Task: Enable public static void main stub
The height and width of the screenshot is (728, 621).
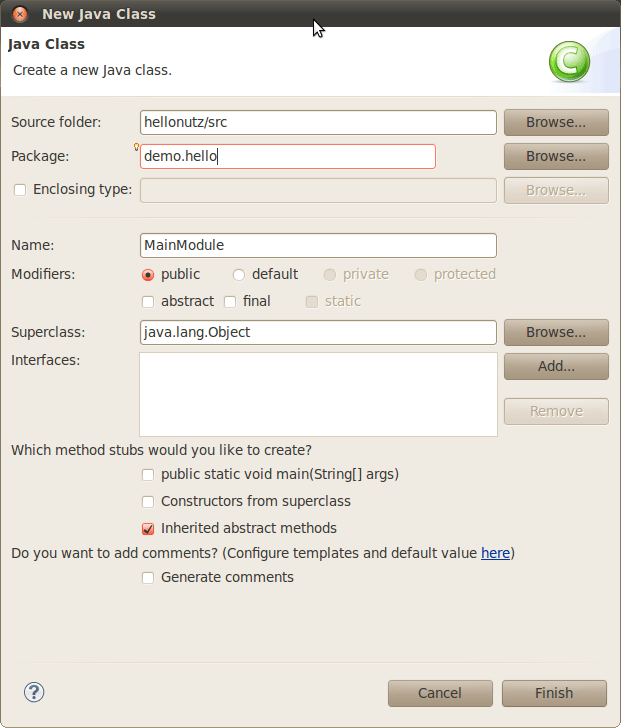Action: click(x=148, y=475)
